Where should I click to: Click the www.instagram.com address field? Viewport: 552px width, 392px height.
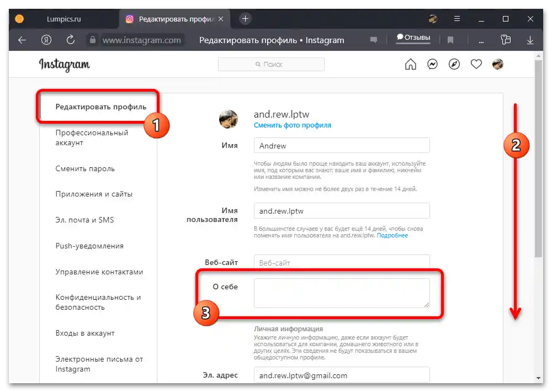click(142, 40)
